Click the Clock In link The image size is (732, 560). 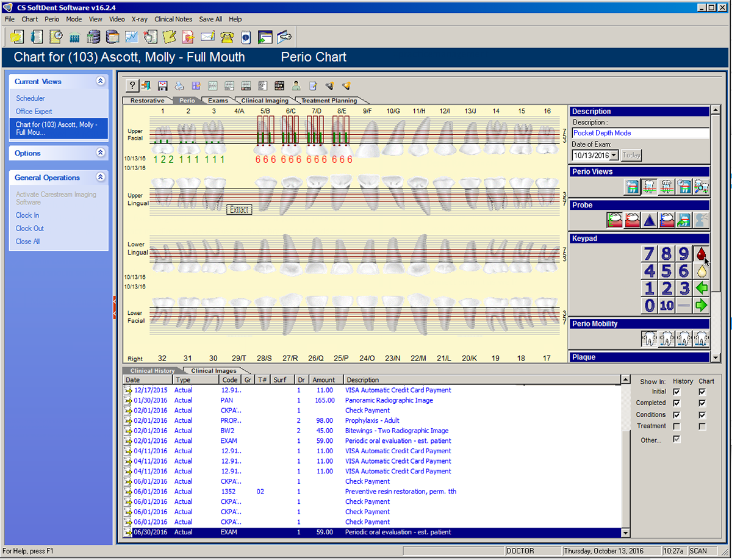pyautogui.click(x=27, y=215)
